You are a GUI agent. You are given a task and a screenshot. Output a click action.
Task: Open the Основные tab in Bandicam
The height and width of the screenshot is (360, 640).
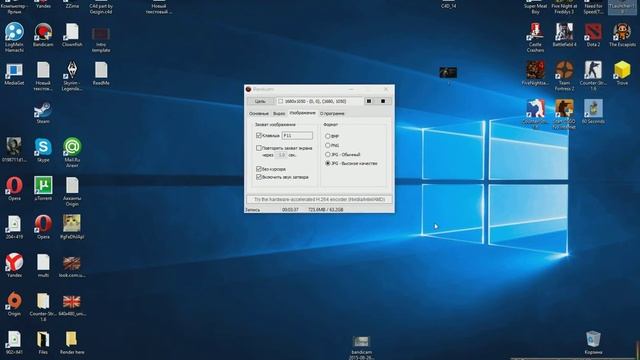pos(259,113)
